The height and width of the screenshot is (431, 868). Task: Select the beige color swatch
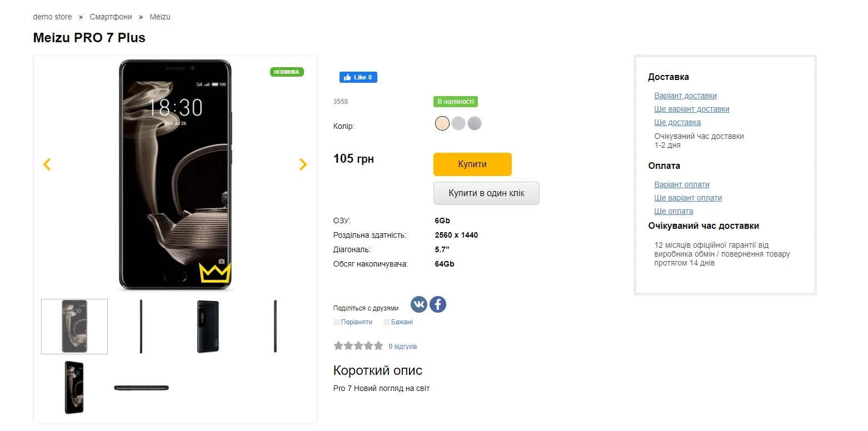coord(442,123)
